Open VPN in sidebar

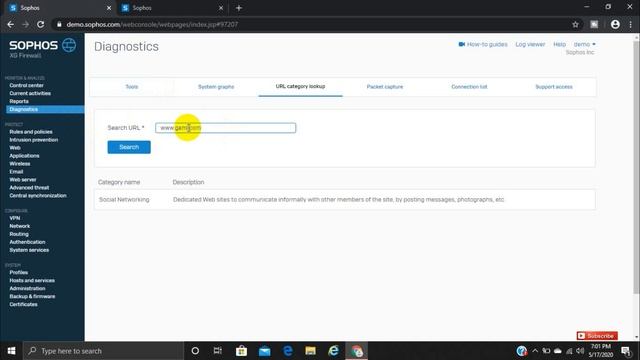tap(15, 218)
